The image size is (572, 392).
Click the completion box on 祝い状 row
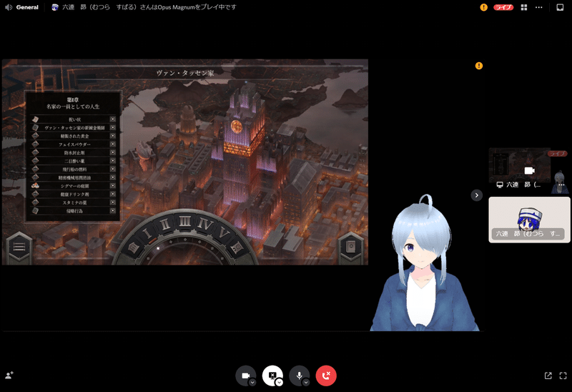click(113, 119)
